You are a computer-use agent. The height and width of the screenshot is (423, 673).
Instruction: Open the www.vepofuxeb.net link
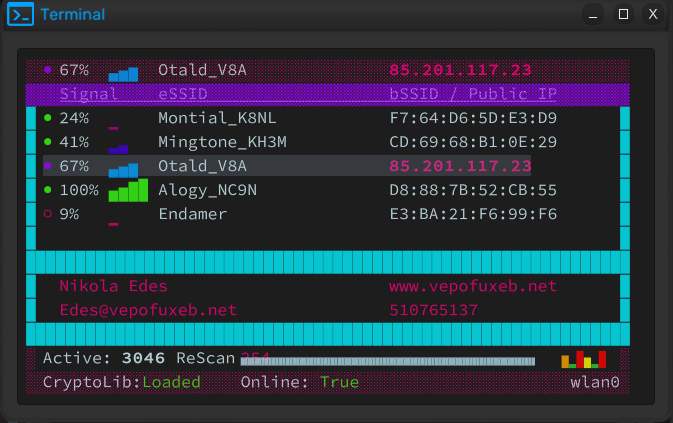tap(473, 286)
